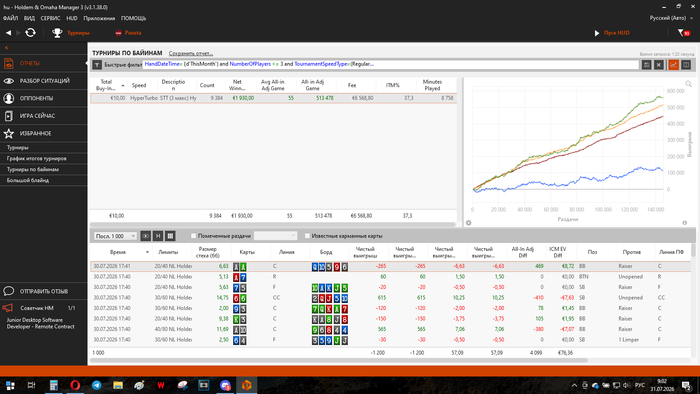This screenshot has height=394, width=700.
Task: Toggle the replayer glasses icon button
Action: 146,236
